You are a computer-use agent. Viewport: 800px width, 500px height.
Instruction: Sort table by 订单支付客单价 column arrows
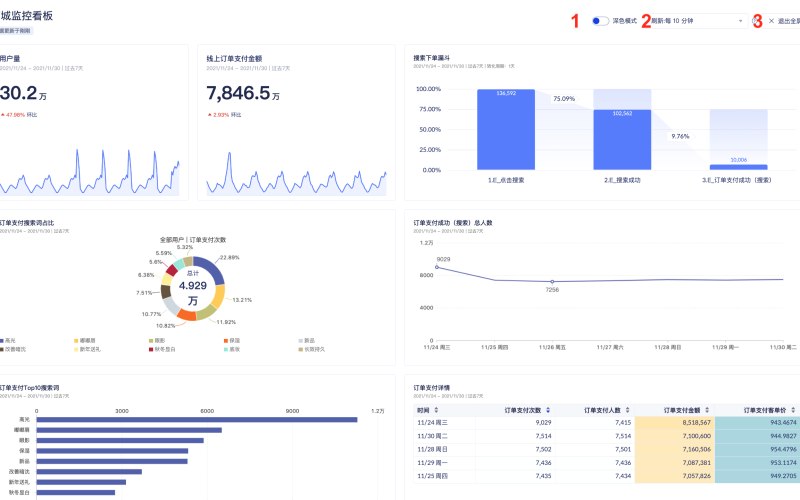[793, 410]
